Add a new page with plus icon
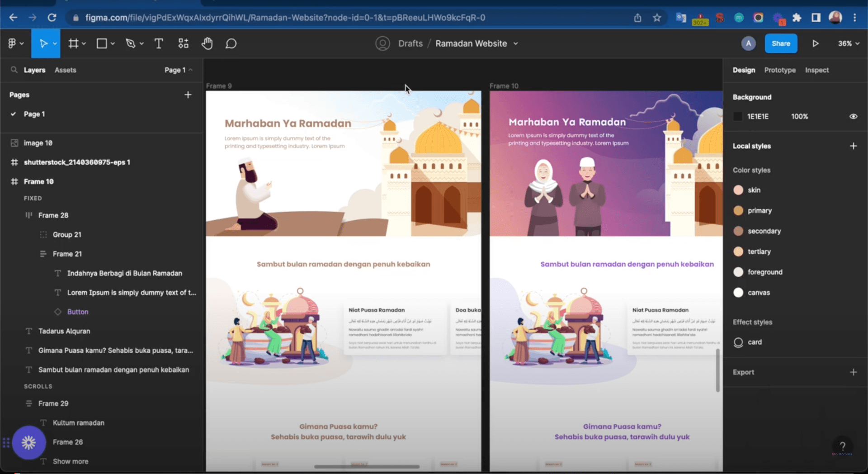Screen dimensions: 868x474 [188, 95]
